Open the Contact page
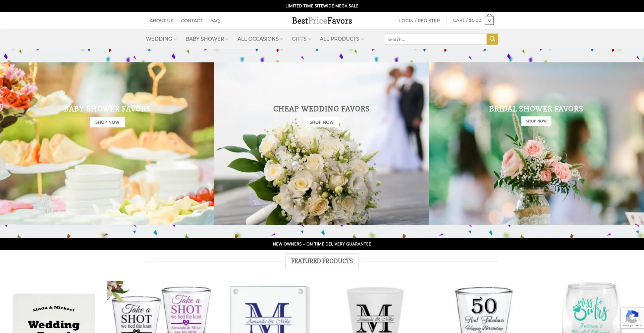 click(192, 21)
